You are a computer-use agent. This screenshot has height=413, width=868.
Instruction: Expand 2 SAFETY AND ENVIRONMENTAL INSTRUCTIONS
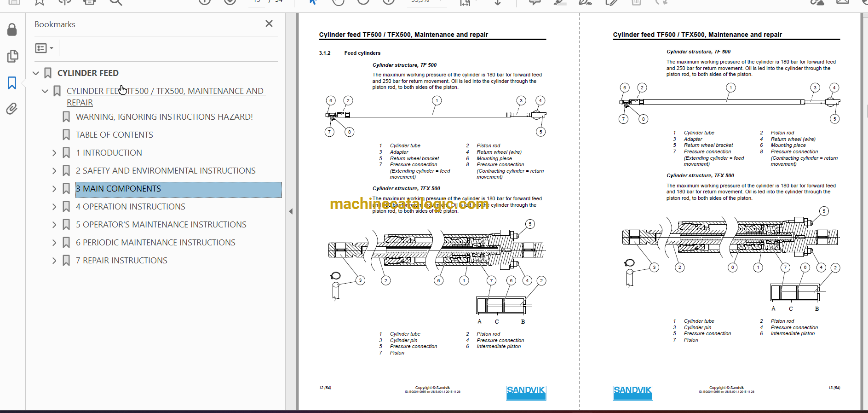click(x=54, y=171)
